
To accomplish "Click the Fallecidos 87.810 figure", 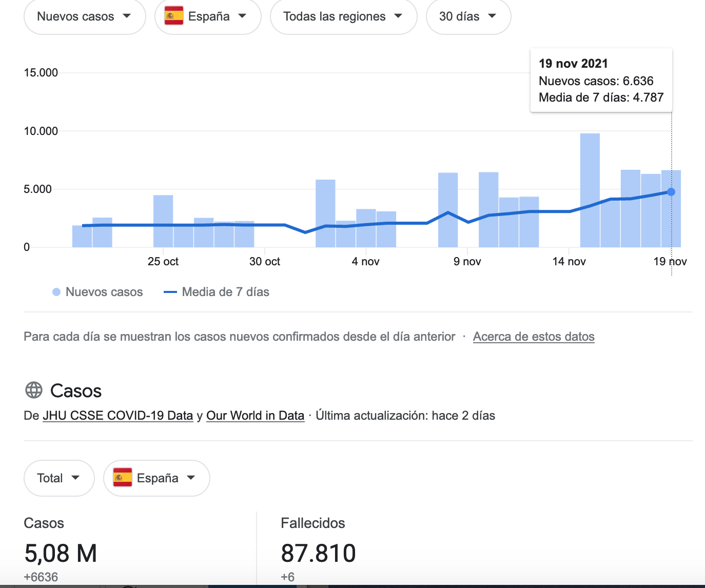I will pyautogui.click(x=318, y=553).
